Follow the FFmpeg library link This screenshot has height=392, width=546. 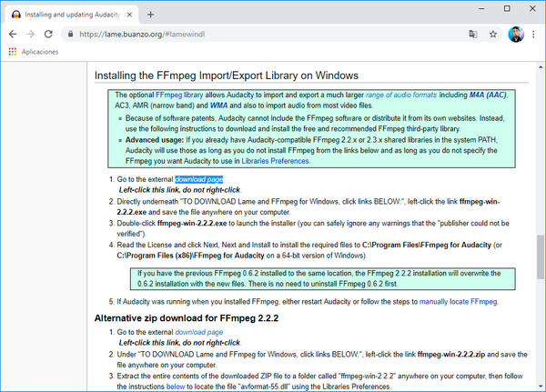179,95
